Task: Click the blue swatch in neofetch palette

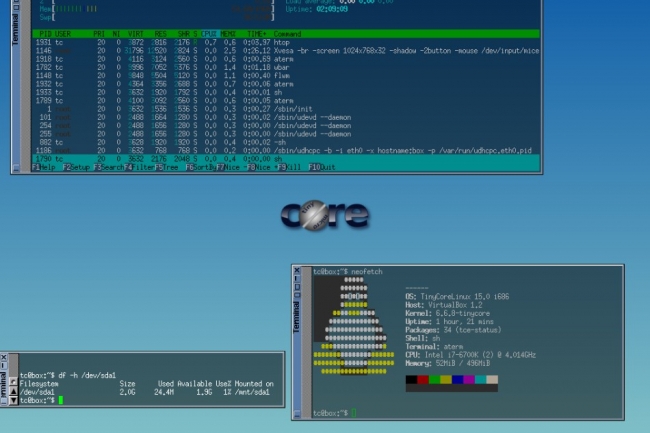Action: 458,380
